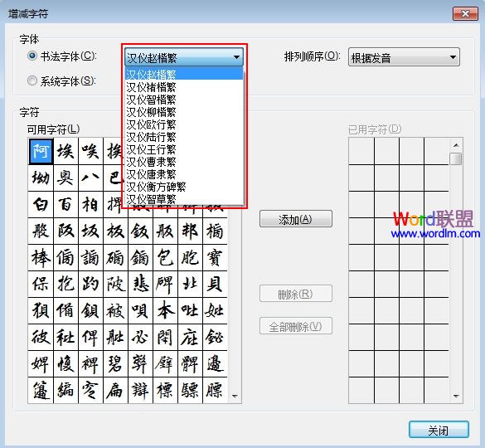Image resolution: width=485 pixels, height=448 pixels.
Task: Choose 汉仪智草繁 in the font list
Action: (184, 199)
